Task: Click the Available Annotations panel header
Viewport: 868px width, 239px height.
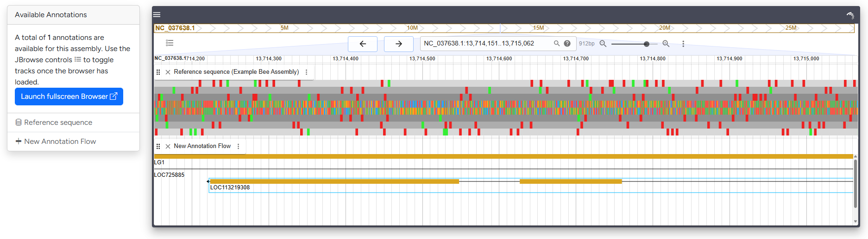Action: (x=73, y=15)
